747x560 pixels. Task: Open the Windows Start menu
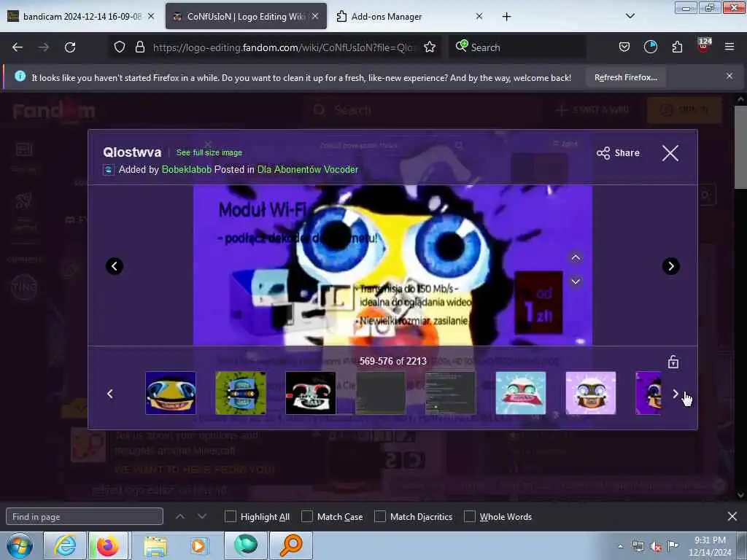pos(20,546)
